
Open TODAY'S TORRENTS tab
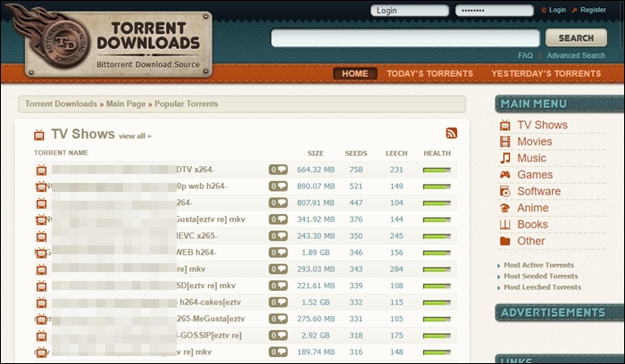coord(429,74)
